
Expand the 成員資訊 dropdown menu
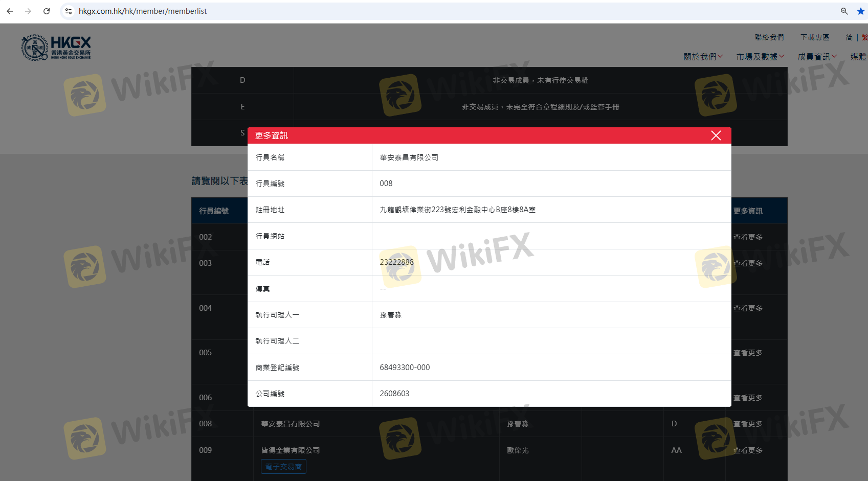pos(817,57)
